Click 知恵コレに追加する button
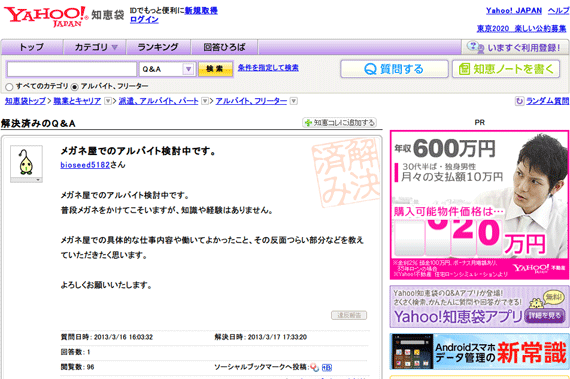570x379 pixels. pos(340,122)
